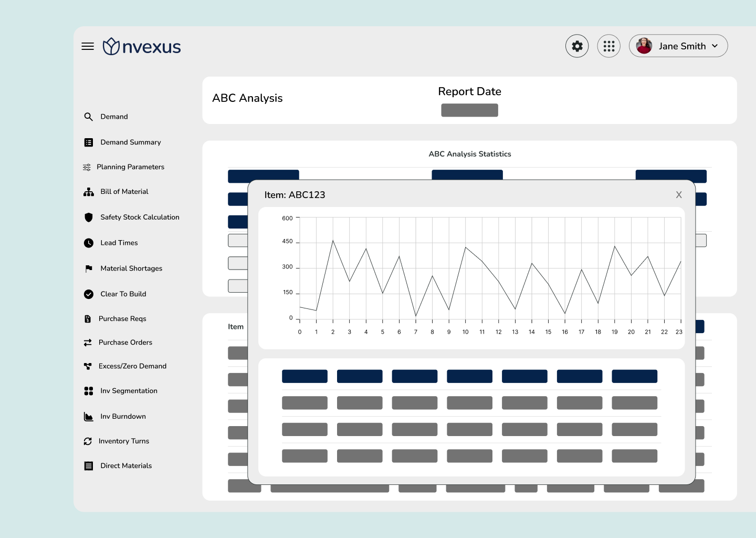Click the Planning Parameters sliders icon
756x538 pixels.
point(87,167)
